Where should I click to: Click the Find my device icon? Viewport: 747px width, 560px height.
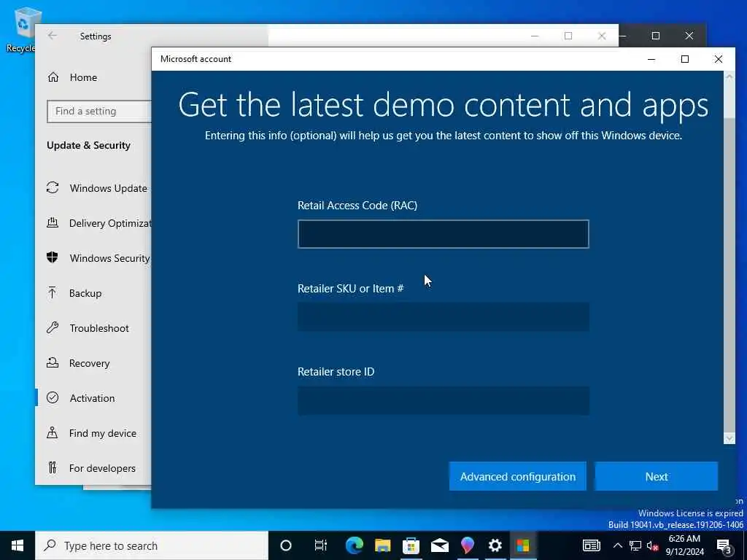(x=53, y=432)
